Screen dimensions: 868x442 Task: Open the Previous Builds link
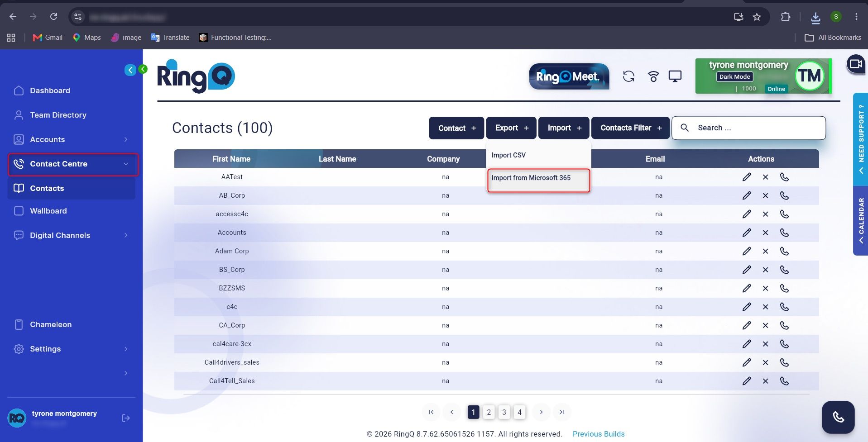pos(599,434)
